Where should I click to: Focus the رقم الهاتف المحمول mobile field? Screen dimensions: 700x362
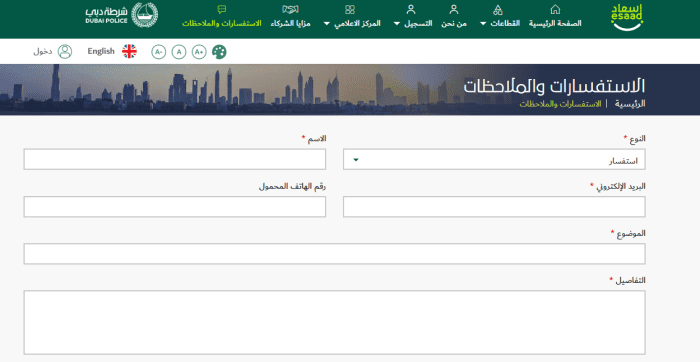[175, 207]
